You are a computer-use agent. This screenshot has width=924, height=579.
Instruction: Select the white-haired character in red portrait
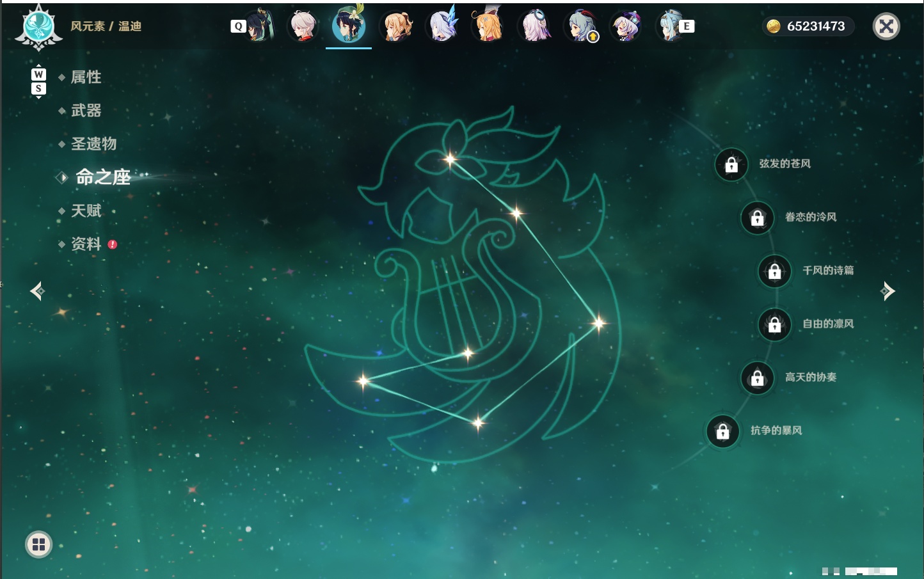(x=302, y=26)
